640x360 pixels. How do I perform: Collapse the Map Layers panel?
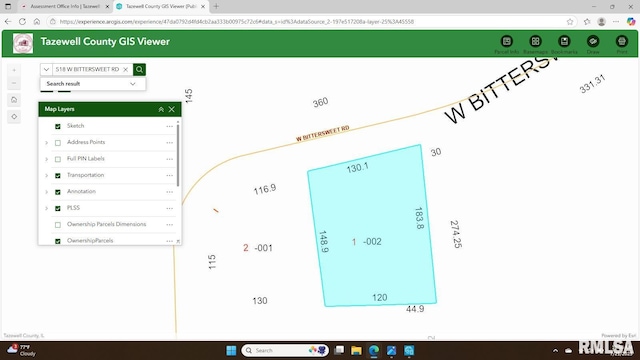coord(161,109)
